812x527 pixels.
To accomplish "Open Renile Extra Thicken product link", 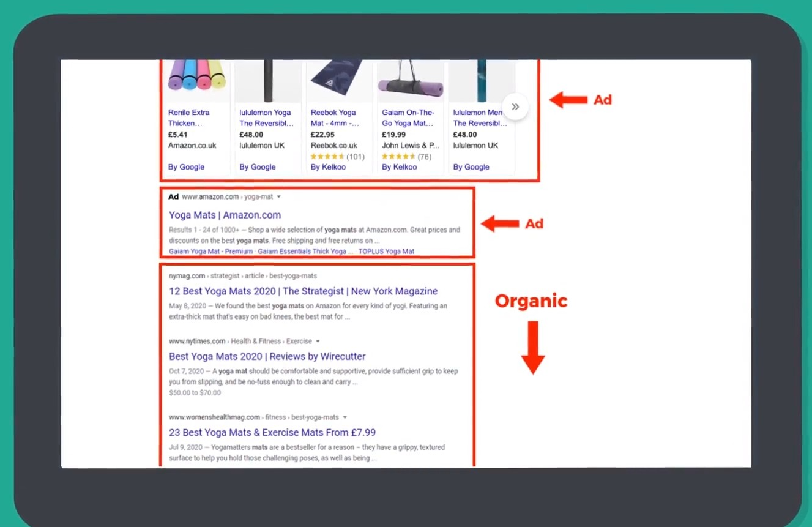I will pos(189,118).
